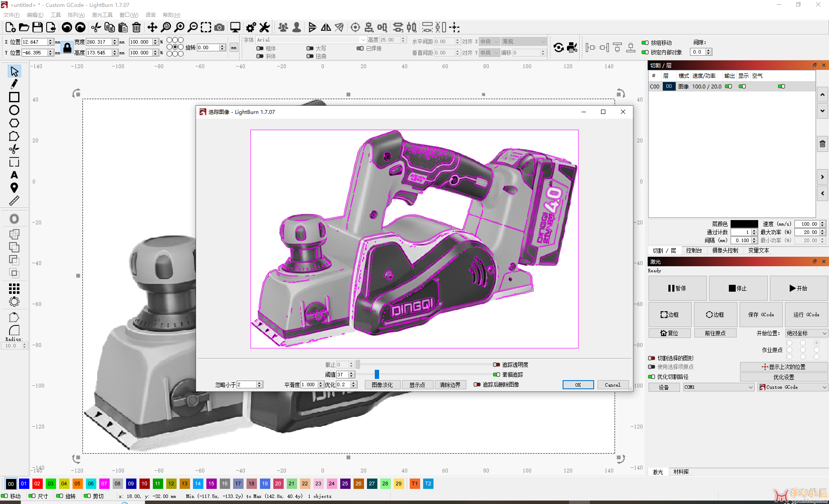This screenshot has width=829, height=504.
Task: Toggle 切割选择的图形 switch
Action: tap(652, 358)
